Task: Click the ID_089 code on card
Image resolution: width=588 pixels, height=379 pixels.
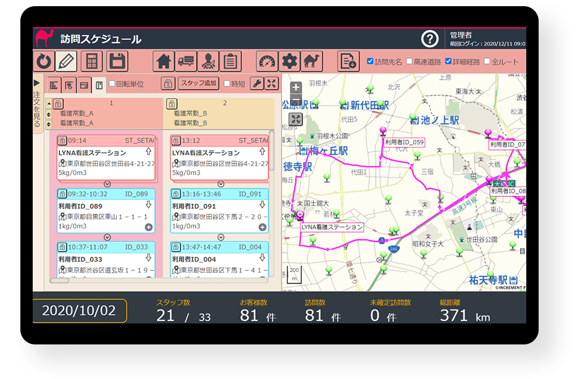Action: tap(136, 194)
